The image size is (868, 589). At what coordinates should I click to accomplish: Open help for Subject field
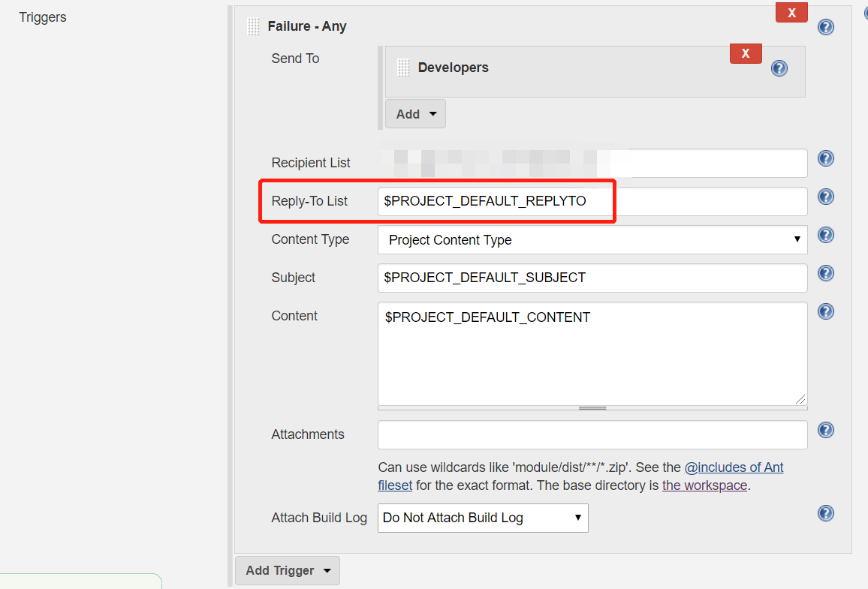click(x=825, y=273)
